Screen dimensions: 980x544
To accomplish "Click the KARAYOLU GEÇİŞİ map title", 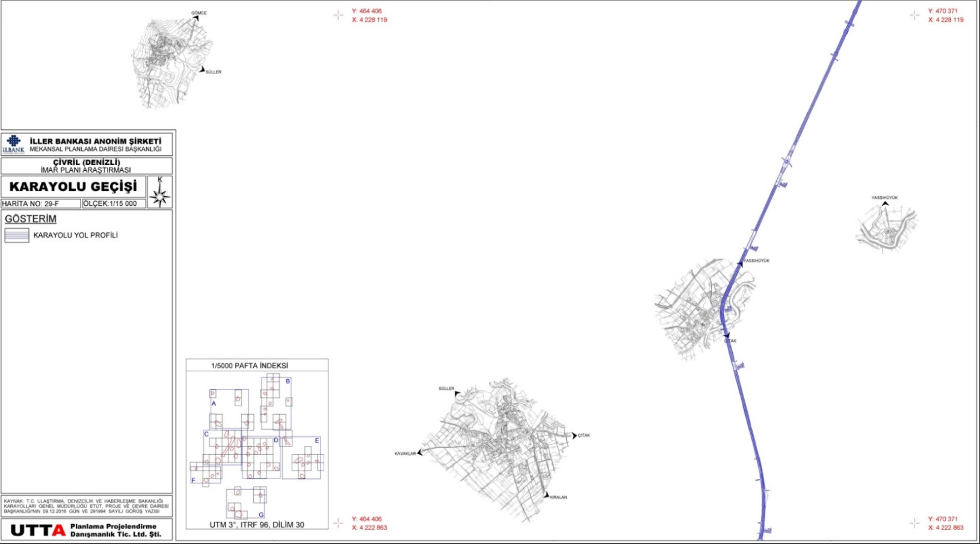I will pyautogui.click(x=73, y=187).
